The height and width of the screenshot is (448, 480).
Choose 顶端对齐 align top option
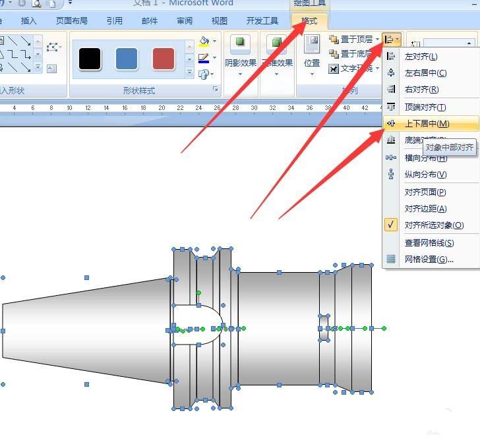(425, 107)
